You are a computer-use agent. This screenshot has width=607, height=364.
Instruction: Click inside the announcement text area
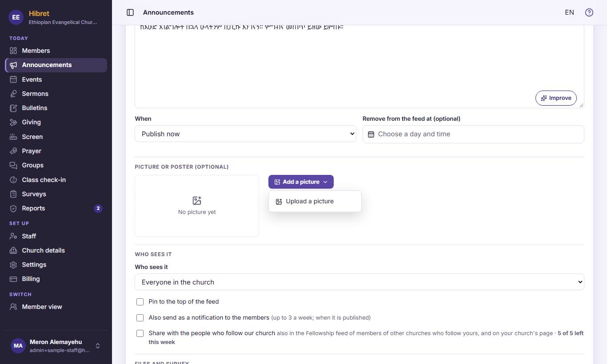pos(359,67)
